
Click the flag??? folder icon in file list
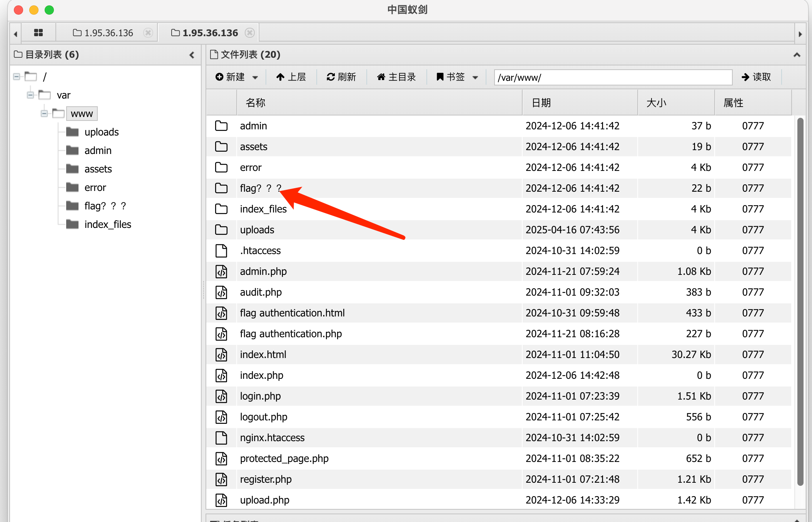[221, 188]
